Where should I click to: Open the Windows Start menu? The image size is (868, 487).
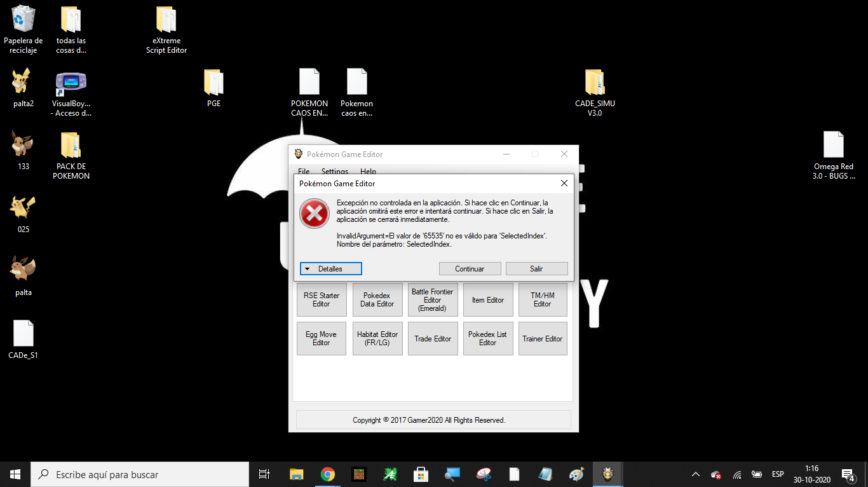tap(15, 474)
